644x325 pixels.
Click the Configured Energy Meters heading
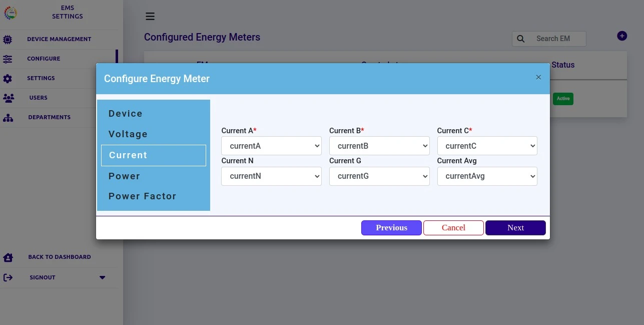[x=202, y=37]
